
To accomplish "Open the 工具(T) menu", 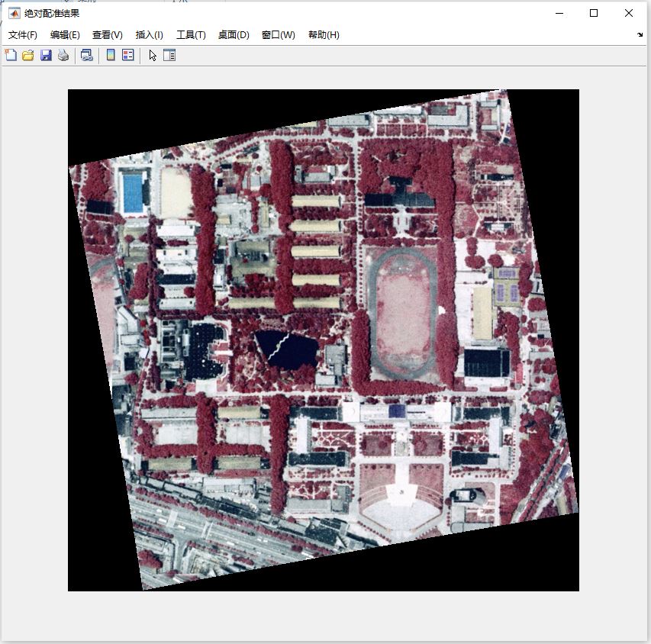I will 191,35.
